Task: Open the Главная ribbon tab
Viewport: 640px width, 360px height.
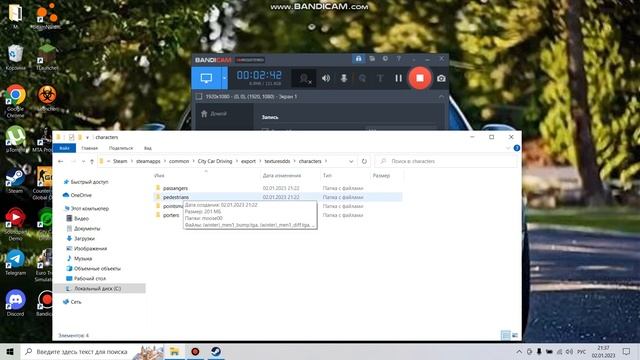Action: click(89, 148)
